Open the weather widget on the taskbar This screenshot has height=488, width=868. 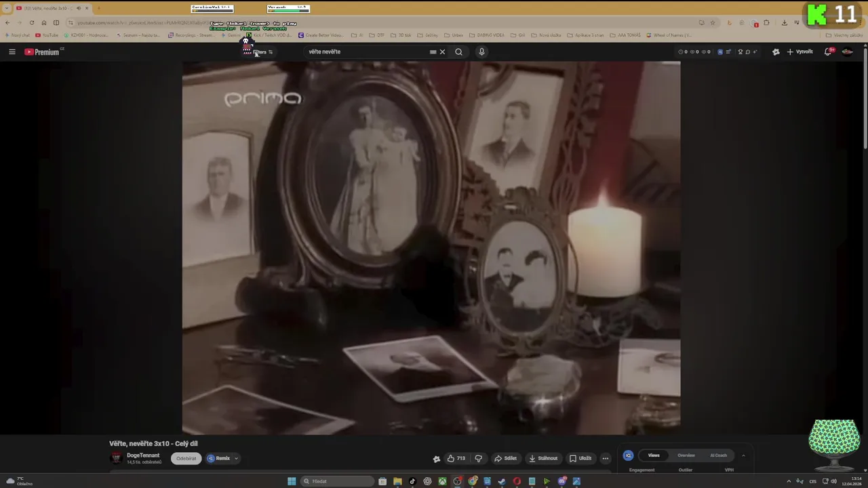pyautogui.click(x=19, y=481)
